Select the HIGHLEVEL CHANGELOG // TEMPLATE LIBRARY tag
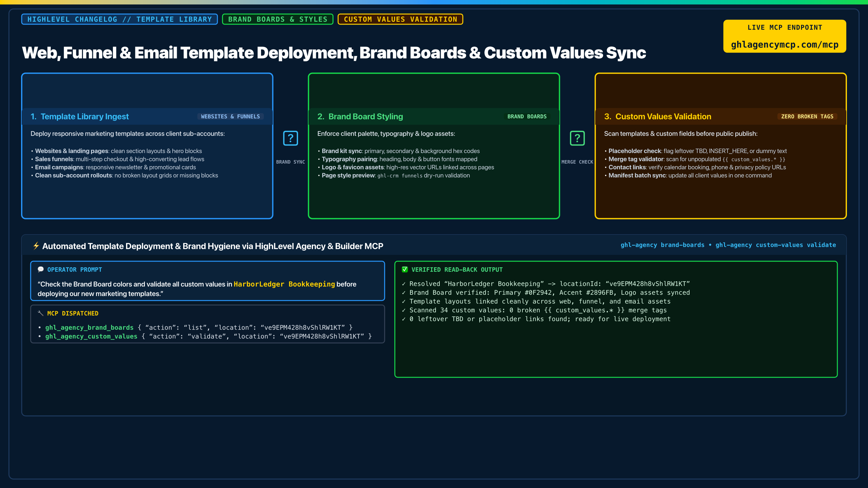This screenshot has height=488, width=868. click(x=120, y=19)
